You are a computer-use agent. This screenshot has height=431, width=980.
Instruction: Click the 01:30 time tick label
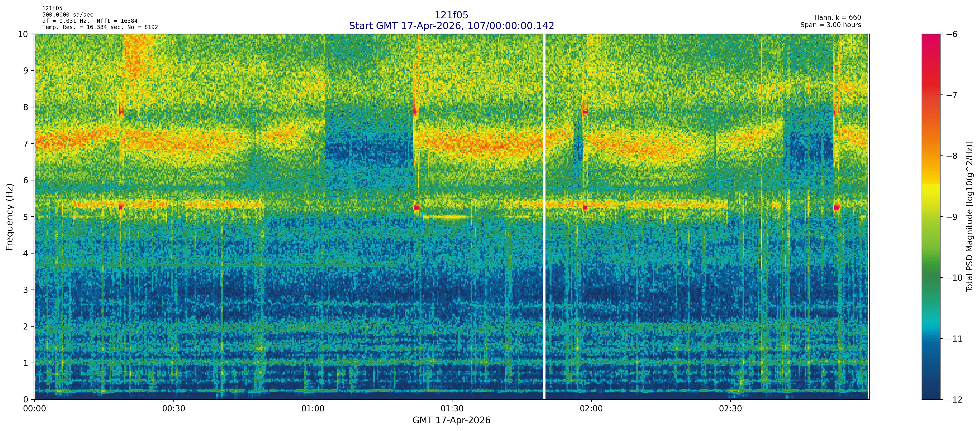coord(452,409)
